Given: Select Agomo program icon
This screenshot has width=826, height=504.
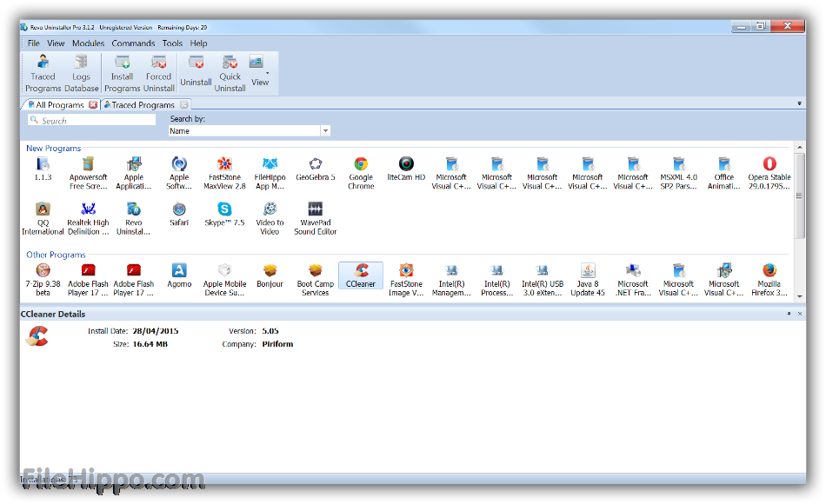Looking at the screenshot, I should [x=179, y=275].
